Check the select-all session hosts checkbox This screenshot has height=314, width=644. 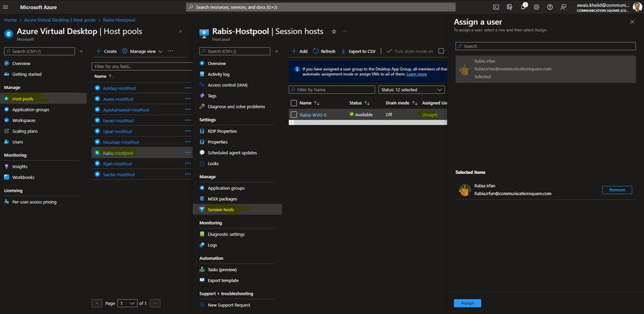coord(294,103)
